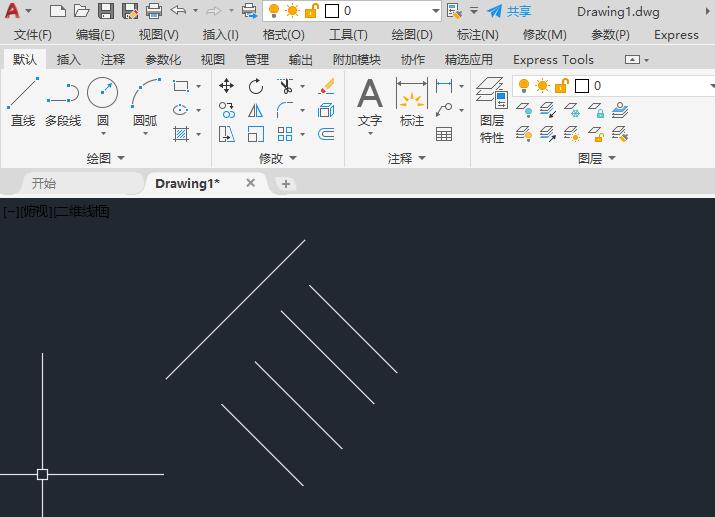715x517 pixels.
Task: Activate the Scale tool
Action: 256,134
